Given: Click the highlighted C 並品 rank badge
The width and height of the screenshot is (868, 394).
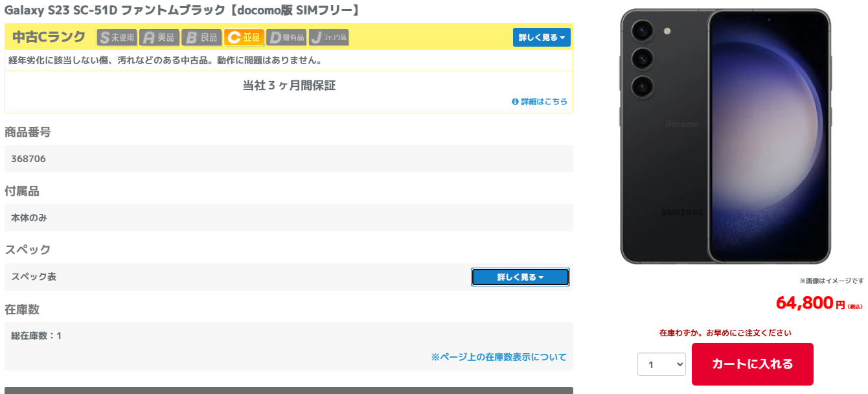Looking at the screenshot, I should (x=244, y=38).
